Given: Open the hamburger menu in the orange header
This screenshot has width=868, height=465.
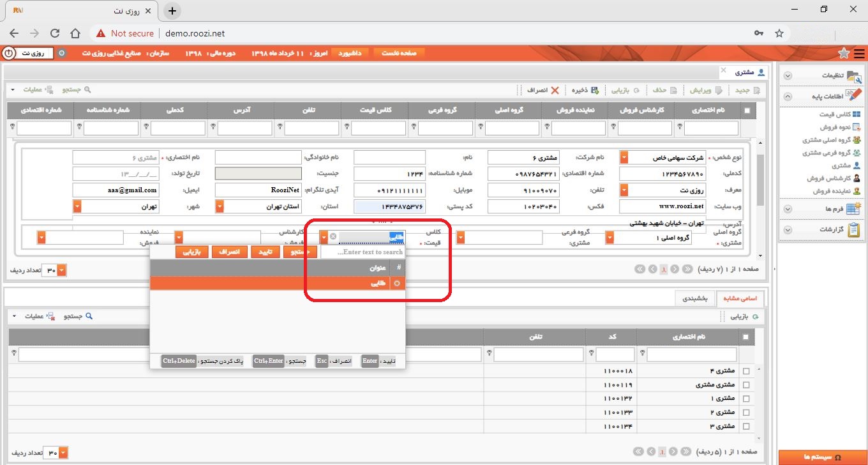Looking at the screenshot, I should 859,53.
